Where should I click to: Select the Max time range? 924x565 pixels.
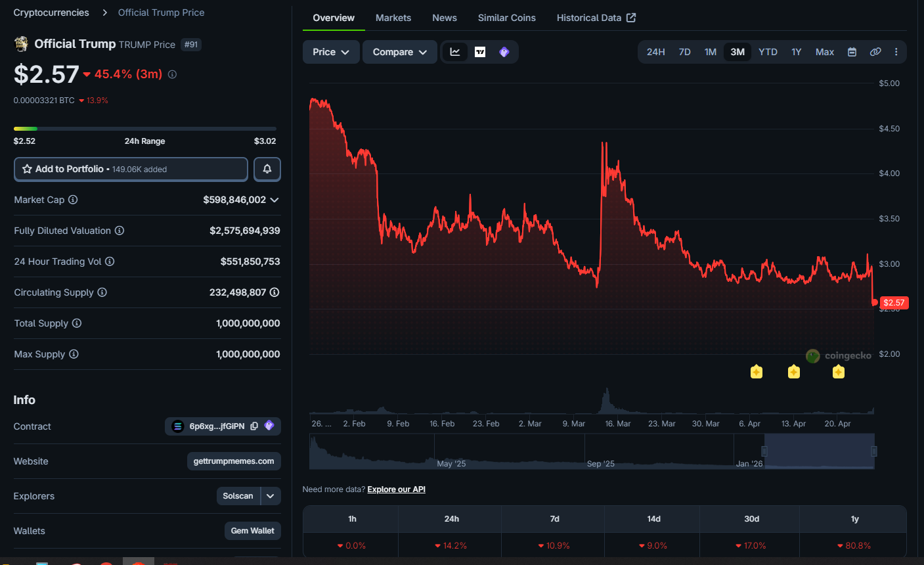(825, 52)
